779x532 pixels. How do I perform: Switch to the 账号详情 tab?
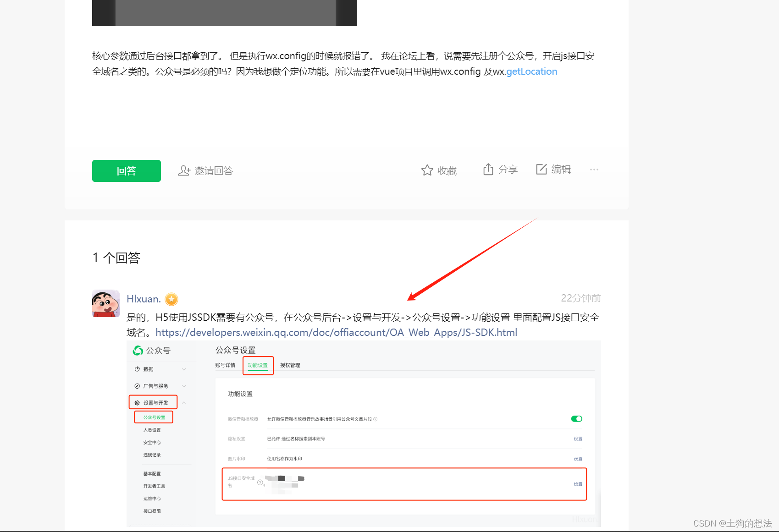[225, 365]
